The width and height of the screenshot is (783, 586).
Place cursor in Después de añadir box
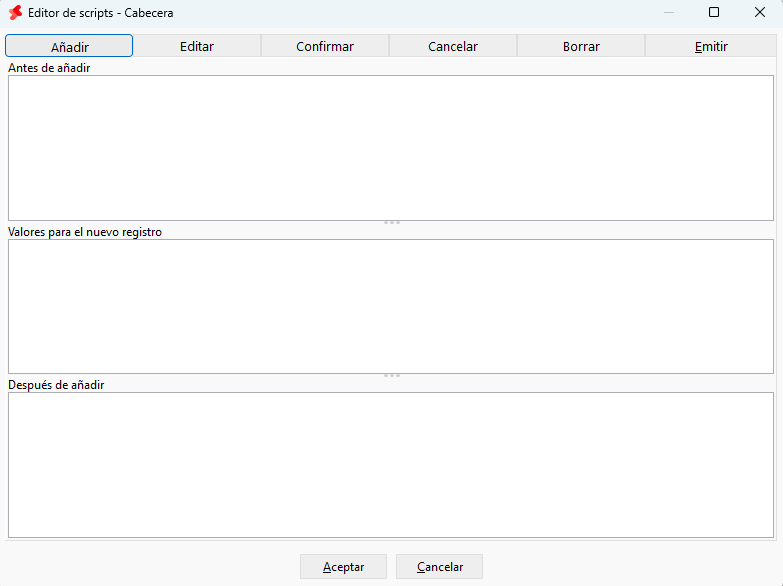(x=391, y=465)
